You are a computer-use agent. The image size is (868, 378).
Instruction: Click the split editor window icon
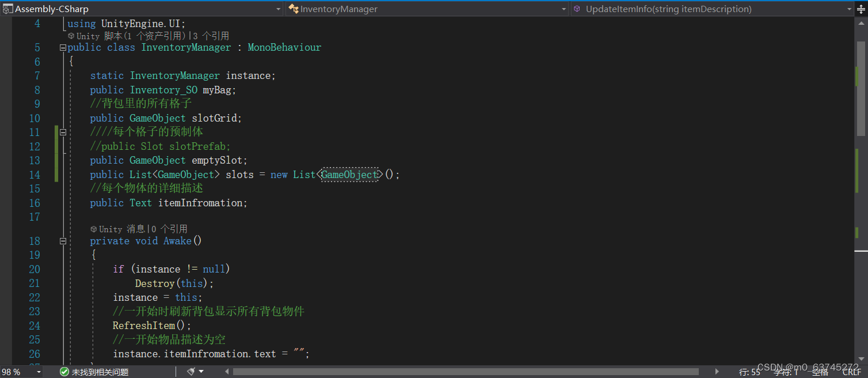point(861,9)
